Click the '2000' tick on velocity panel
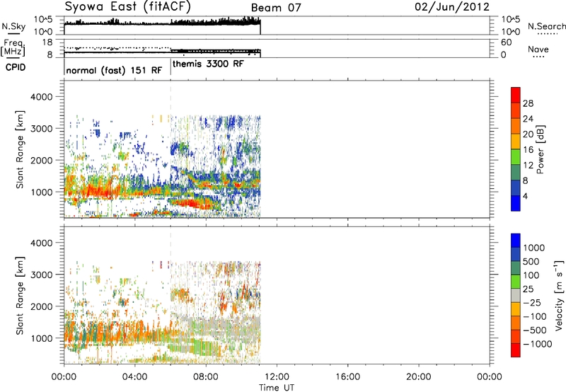 click(41, 306)
